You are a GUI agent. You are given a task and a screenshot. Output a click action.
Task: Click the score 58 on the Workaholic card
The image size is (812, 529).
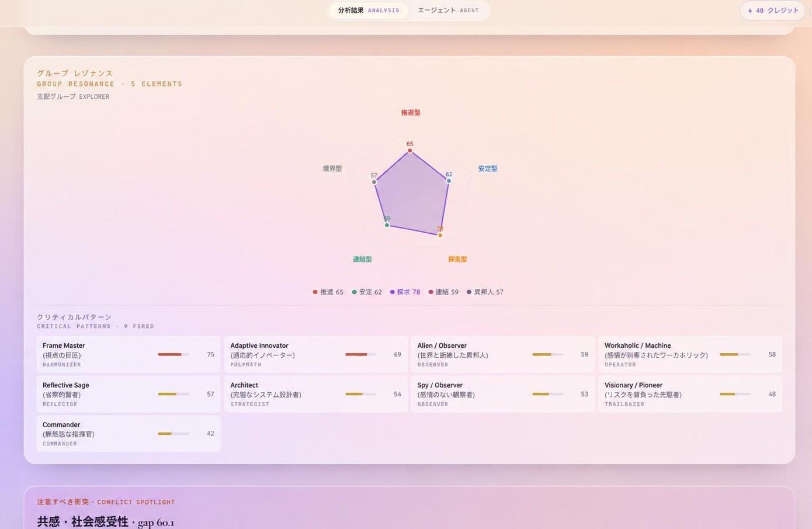pos(772,355)
